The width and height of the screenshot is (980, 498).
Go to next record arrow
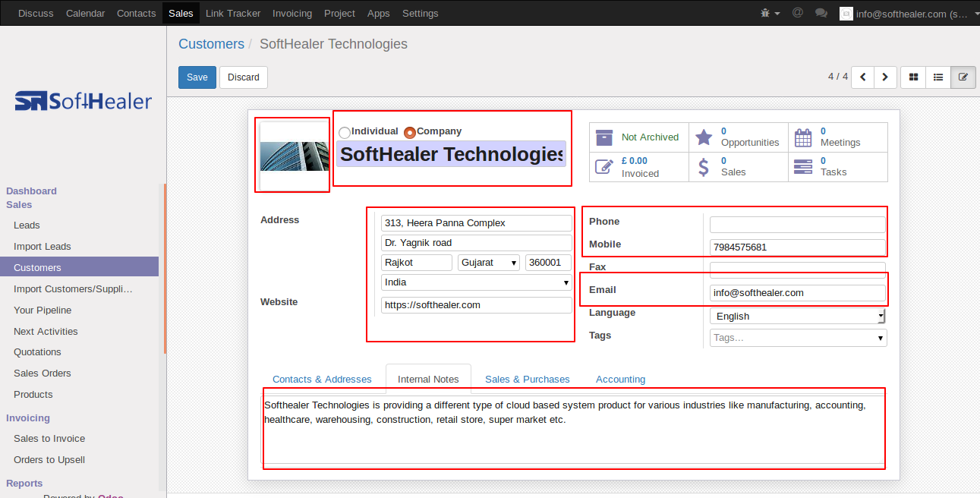(x=886, y=77)
